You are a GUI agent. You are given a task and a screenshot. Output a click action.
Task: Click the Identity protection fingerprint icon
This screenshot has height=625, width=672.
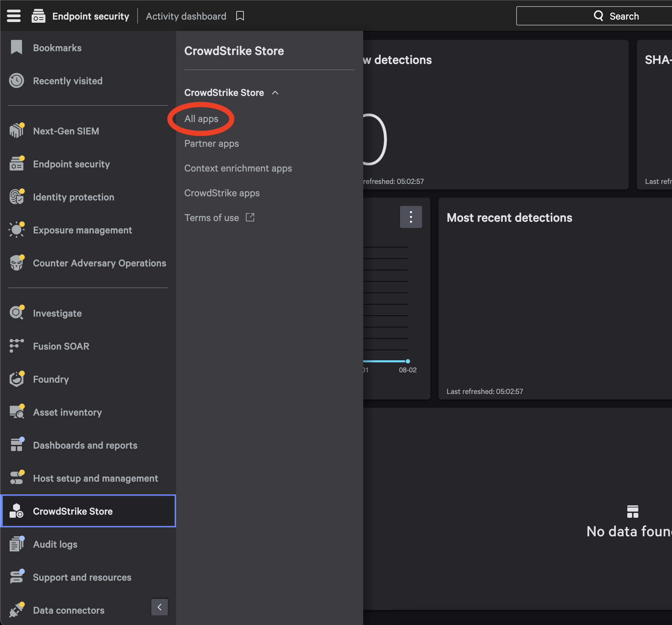[x=17, y=197]
